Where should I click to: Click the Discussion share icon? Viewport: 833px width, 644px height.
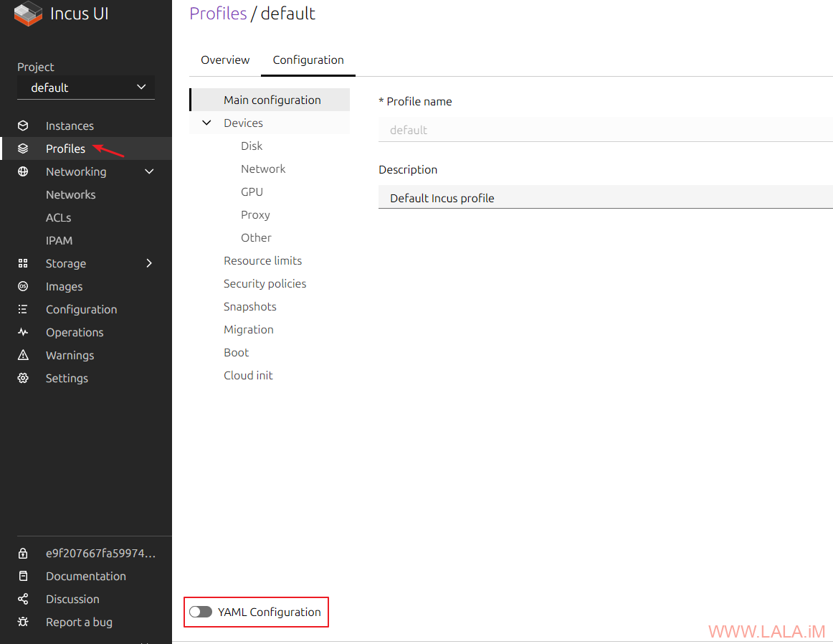point(23,599)
